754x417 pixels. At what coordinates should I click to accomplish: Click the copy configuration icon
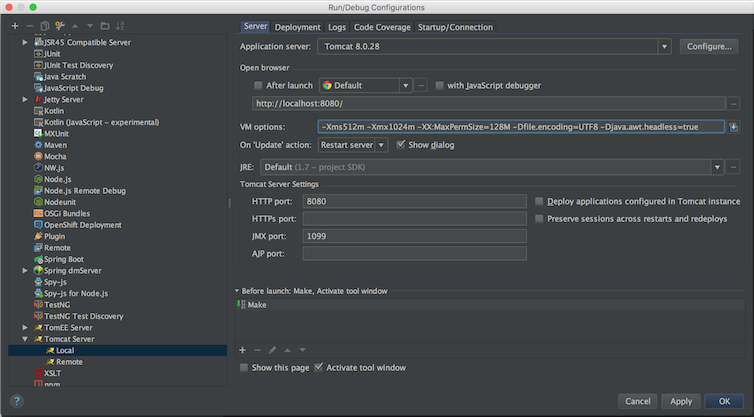pyautogui.click(x=46, y=25)
